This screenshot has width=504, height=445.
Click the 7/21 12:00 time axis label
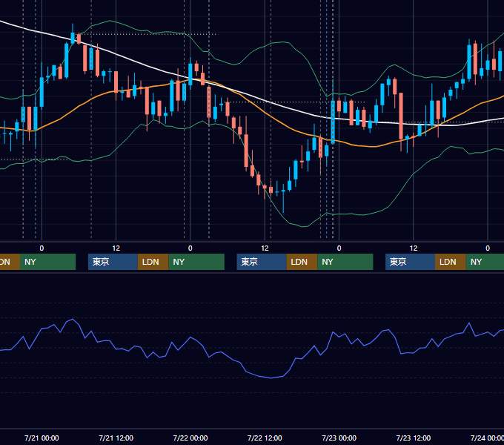(116, 438)
